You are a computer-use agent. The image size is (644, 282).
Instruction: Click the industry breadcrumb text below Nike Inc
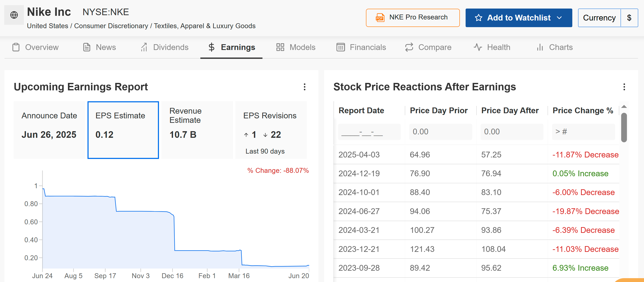tap(141, 26)
